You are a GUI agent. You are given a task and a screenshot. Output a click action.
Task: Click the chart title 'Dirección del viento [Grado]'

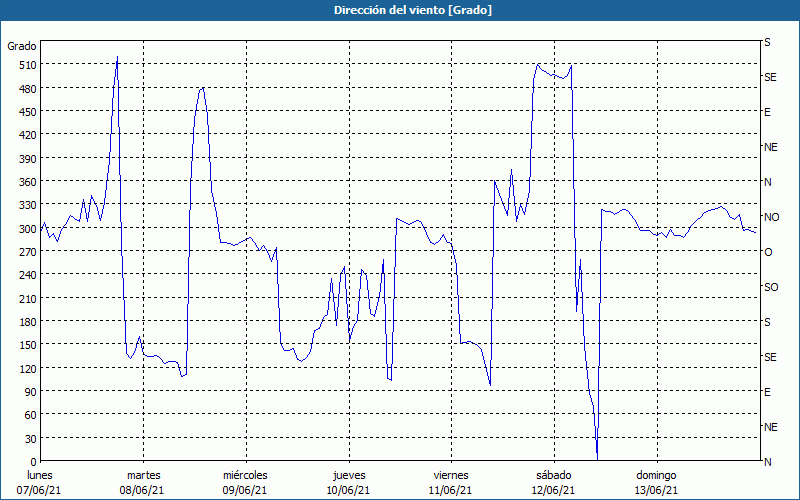coord(413,10)
